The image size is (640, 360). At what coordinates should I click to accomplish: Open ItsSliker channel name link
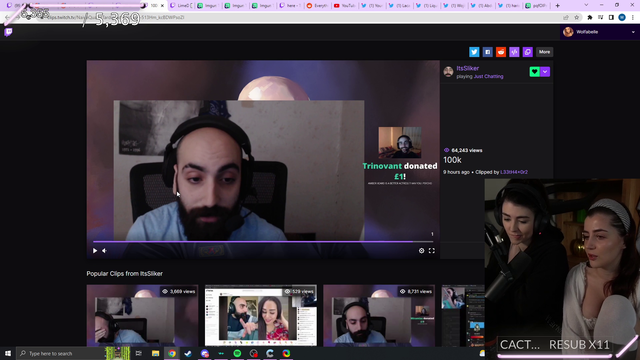point(468,68)
